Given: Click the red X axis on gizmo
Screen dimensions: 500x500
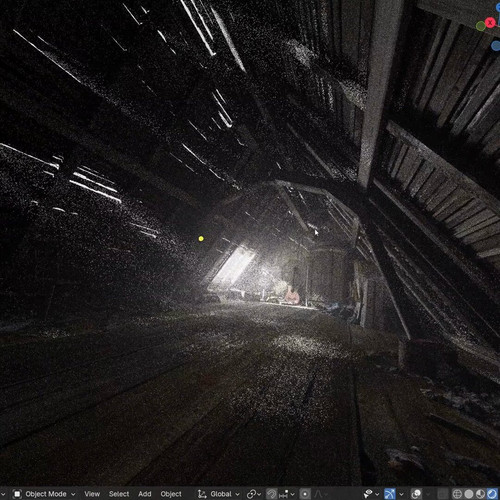Looking at the screenshot, I should pos(490,23).
